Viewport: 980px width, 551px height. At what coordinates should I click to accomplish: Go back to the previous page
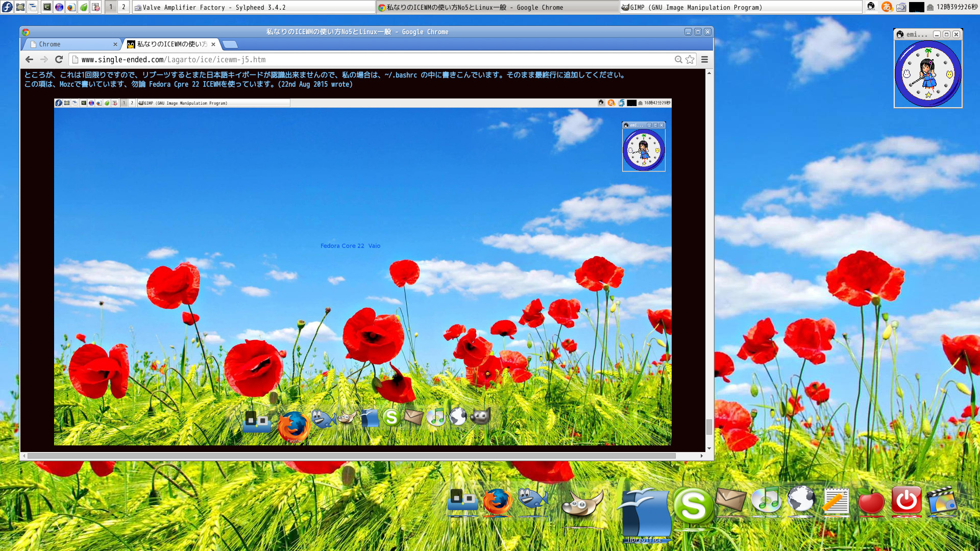[29, 60]
